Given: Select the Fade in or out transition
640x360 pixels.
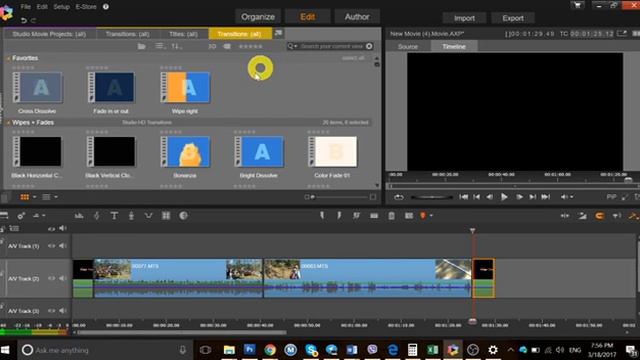Looking at the screenshot, I should point(111,88).
